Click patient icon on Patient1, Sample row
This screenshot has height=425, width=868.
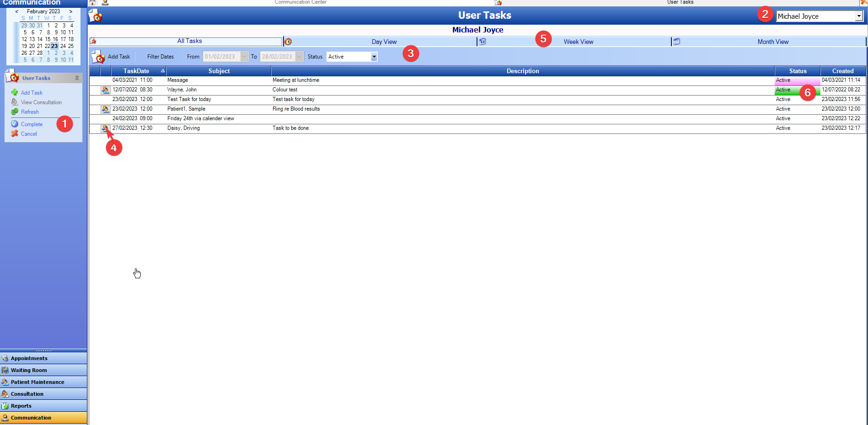click(x=105, y=109)
